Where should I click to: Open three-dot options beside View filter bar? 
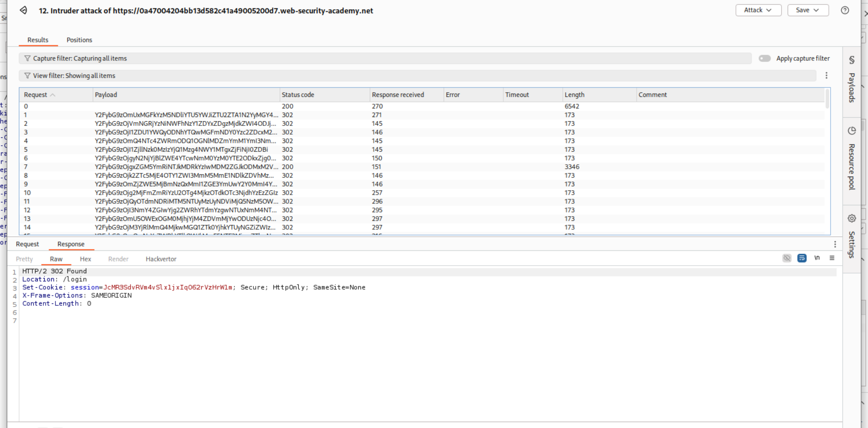(x=826, y=76)
